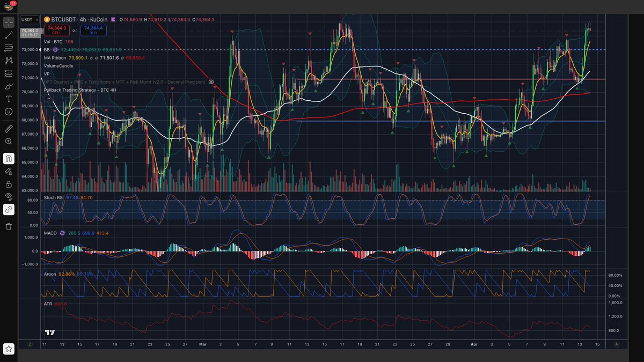Screen dimensions: 644x362
Task: Collapse the indicator legend with the chevron
Action: tap(49, 98)
